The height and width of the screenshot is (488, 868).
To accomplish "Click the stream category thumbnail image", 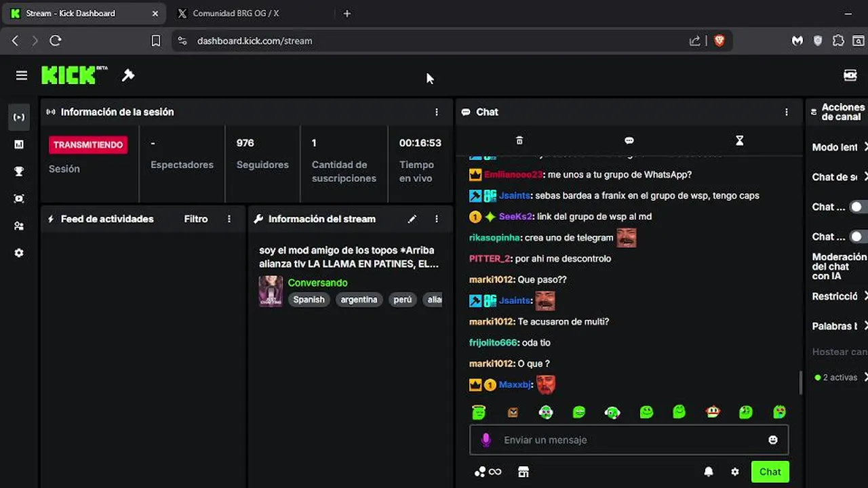I will (271, 291).
